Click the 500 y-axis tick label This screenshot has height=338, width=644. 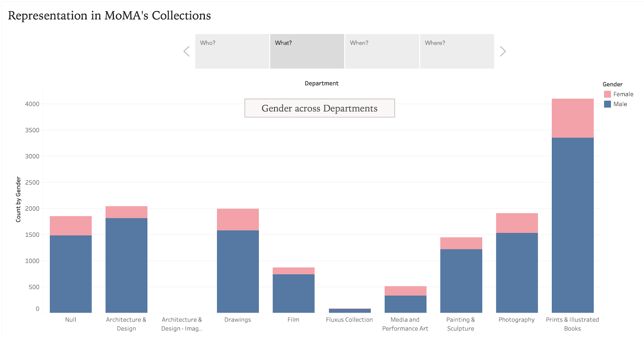click(34, 287)
